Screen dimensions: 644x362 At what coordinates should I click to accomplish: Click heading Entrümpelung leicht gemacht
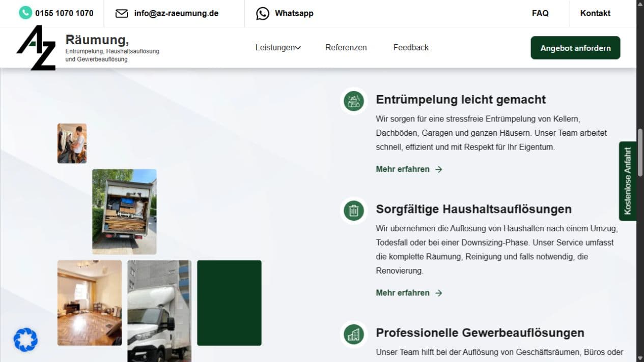(461, 100)
